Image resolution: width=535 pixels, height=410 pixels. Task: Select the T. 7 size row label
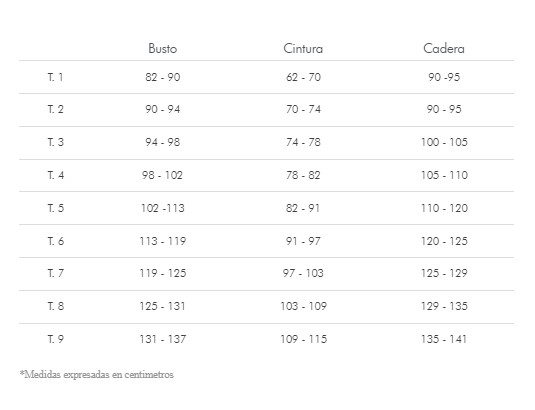56,273
